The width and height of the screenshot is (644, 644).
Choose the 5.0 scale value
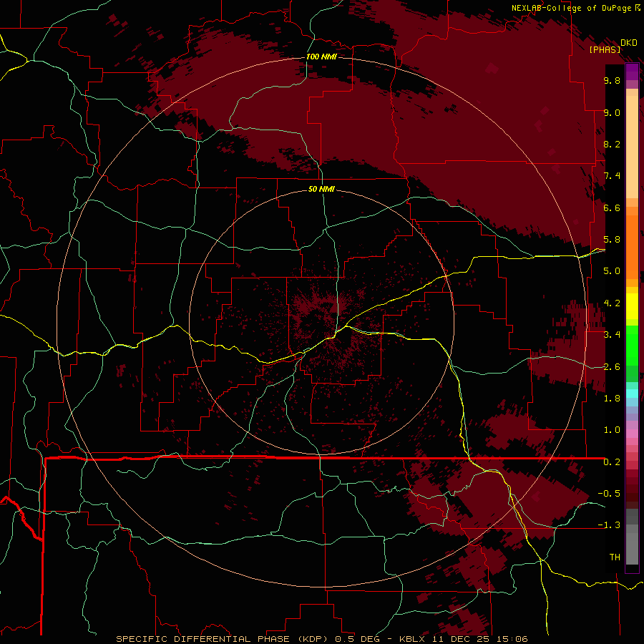612,271
